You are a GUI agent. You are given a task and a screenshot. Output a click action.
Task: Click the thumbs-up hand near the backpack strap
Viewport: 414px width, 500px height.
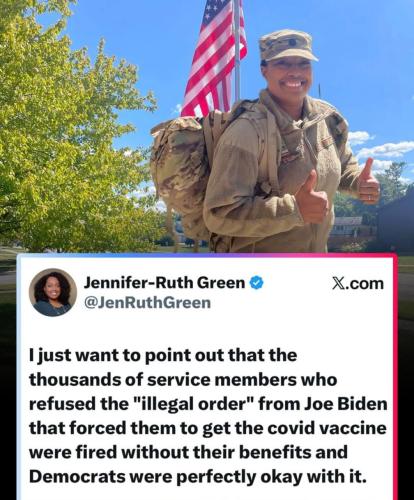(x=312, y=199)
